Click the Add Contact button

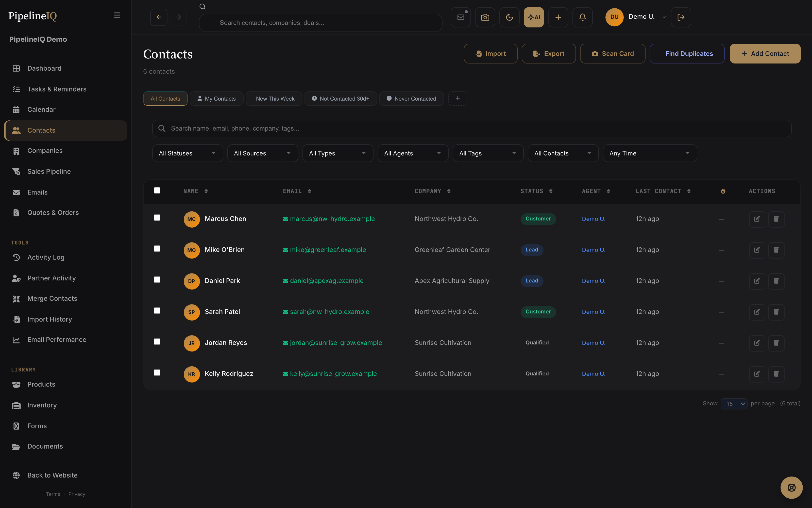(x=765, y=54)
